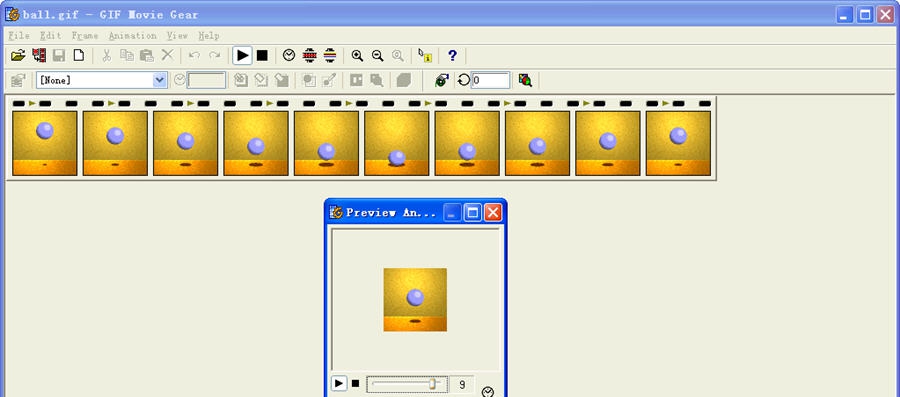This screenshot has width=900, height=397.
Task: Open the Edit menu
Action: (x=51, y=36)
